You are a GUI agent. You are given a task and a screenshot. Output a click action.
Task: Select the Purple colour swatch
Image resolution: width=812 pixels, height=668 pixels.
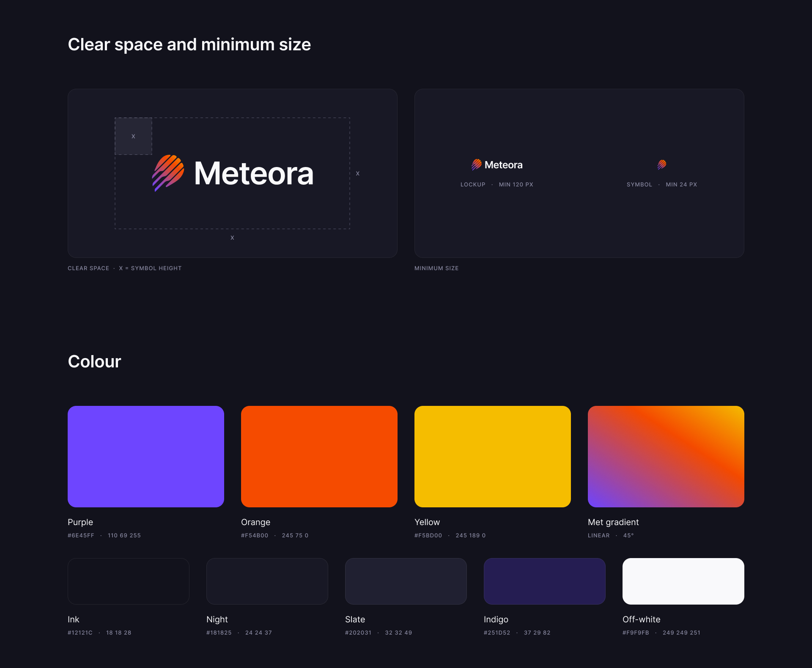(x=146, y=457)
